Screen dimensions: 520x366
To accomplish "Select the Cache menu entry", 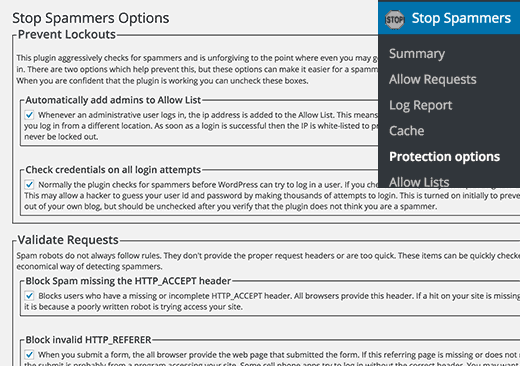I will pyautogui.click(x=407, y=131).
